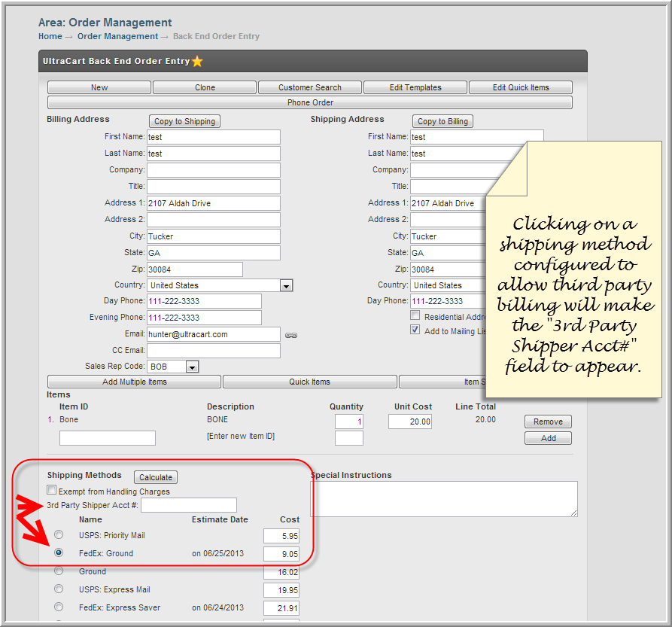Click the 3rd Party Shipper Acct # field

(189, 505)
